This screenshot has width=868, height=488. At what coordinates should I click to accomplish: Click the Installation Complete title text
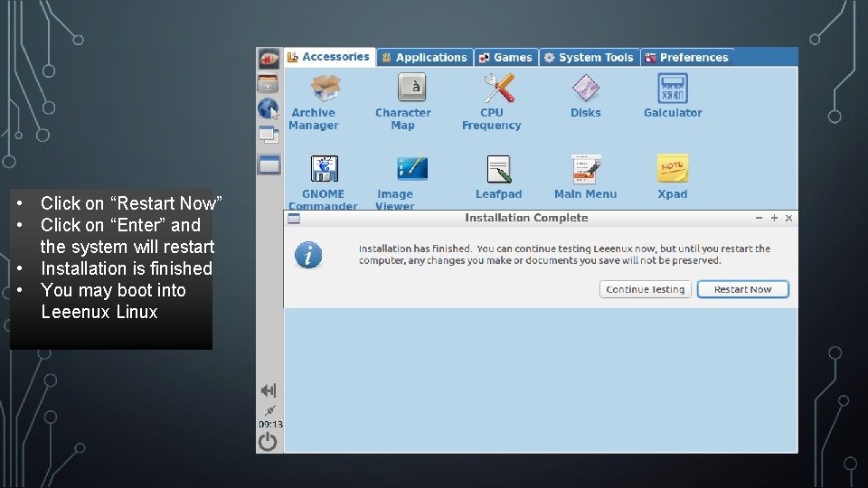526,218
